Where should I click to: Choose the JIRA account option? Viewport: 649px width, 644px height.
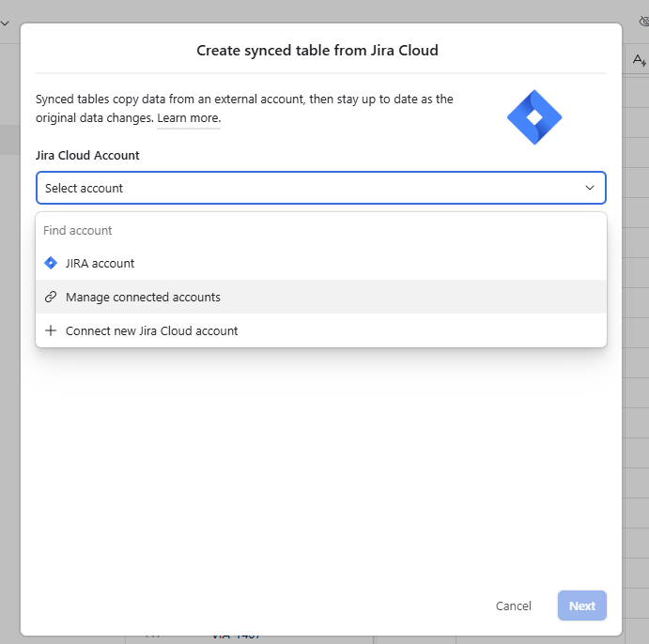pos(321,264)
